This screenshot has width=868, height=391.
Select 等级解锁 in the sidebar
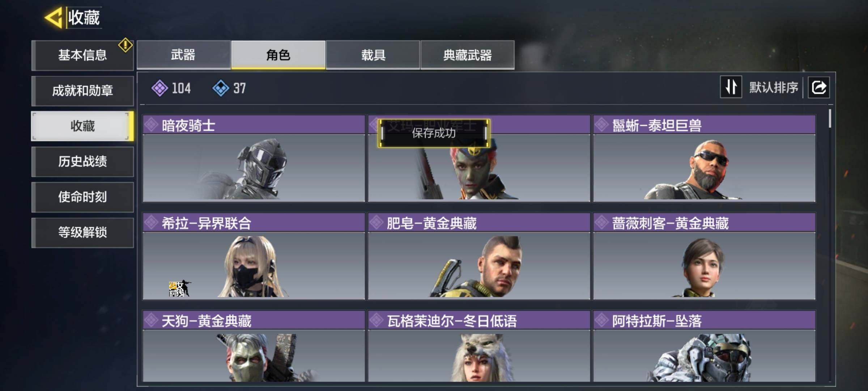click(82, 232)
